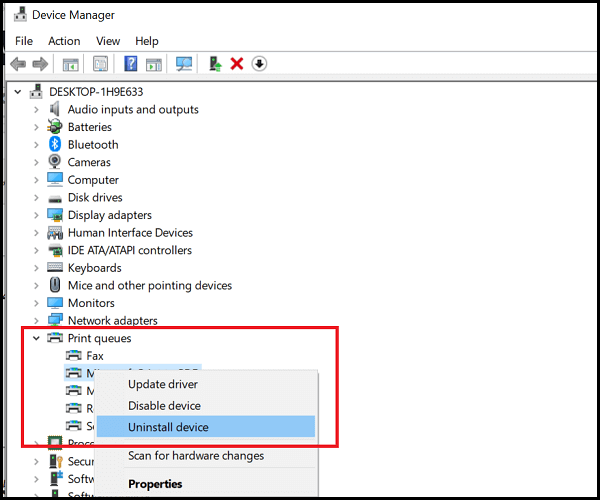600x500 pixels.
Task: Click the Display adapters icon
Action: pyautogui.click(x=55, y=215)
